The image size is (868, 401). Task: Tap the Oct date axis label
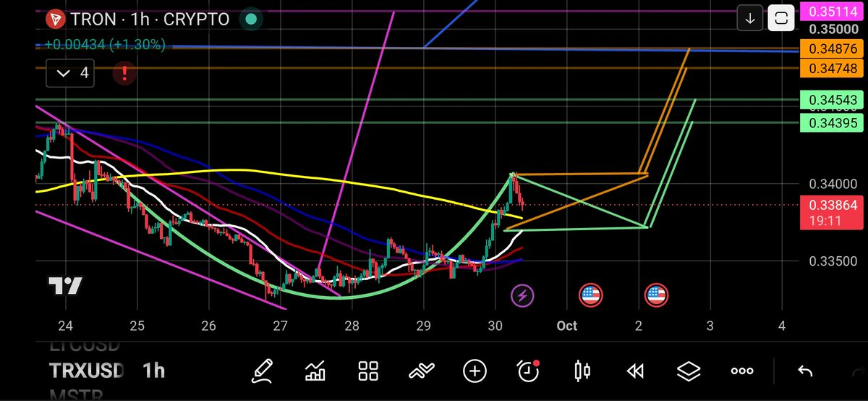(567, 325)
